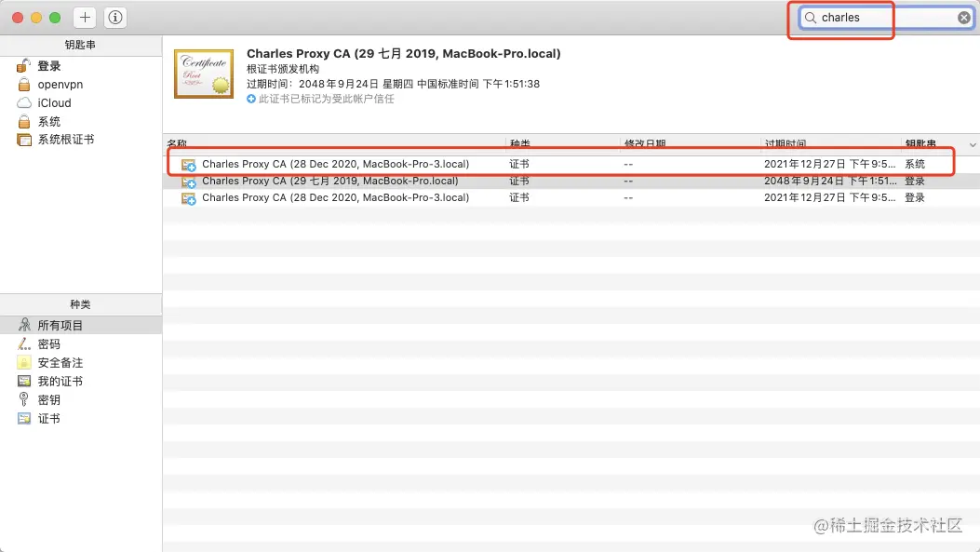Sort by 种类 column header
980x552 pixels.
562,143
